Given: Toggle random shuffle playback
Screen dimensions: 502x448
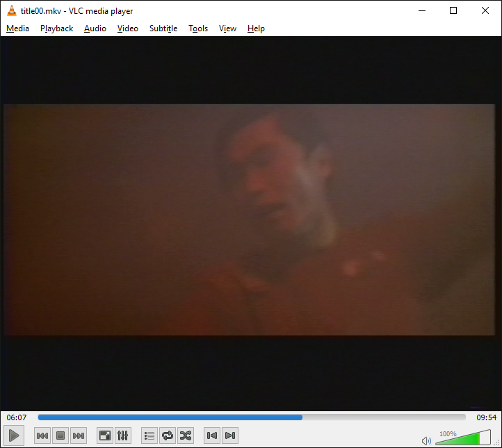Looking at the screenshot, I should [x=186, y=435].
